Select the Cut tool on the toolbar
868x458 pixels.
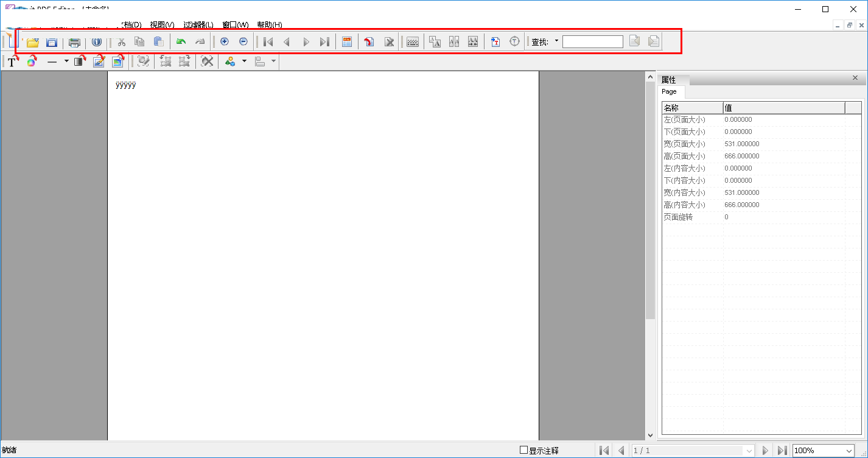pyautogui.click(x=121, y=41)
